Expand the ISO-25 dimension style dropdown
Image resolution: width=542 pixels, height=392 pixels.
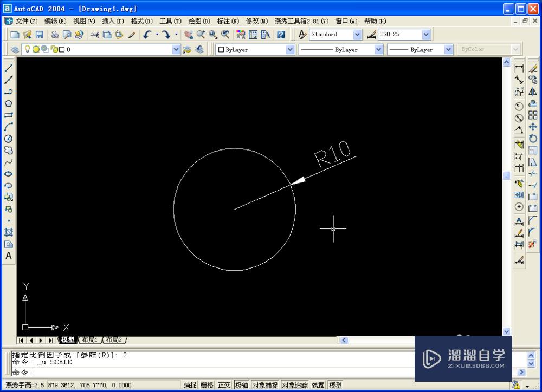click(x=426, y=34)
